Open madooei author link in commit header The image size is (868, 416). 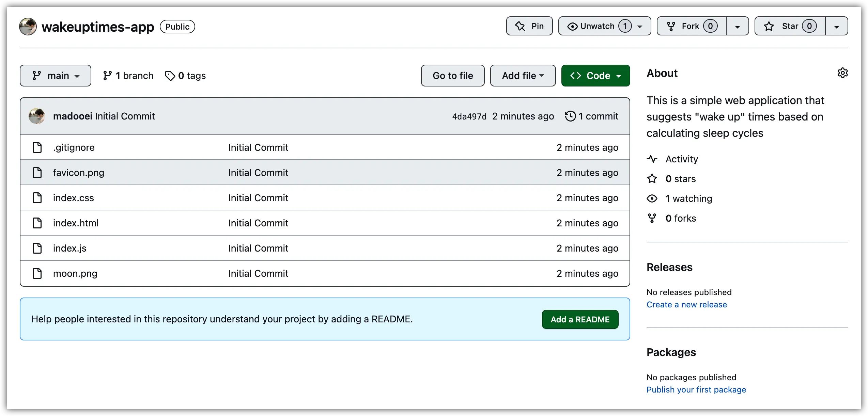(73, 116)
